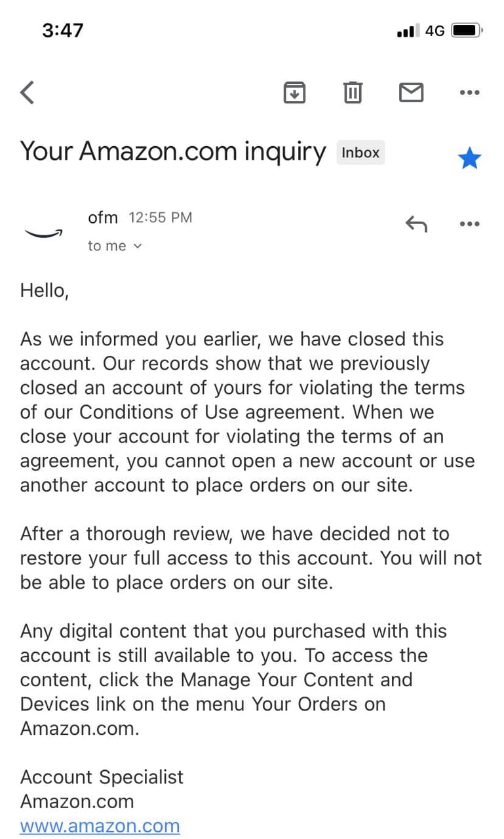Reply using the curved arrow icon
The image size is (504, 839).
[x=416, y=224]
